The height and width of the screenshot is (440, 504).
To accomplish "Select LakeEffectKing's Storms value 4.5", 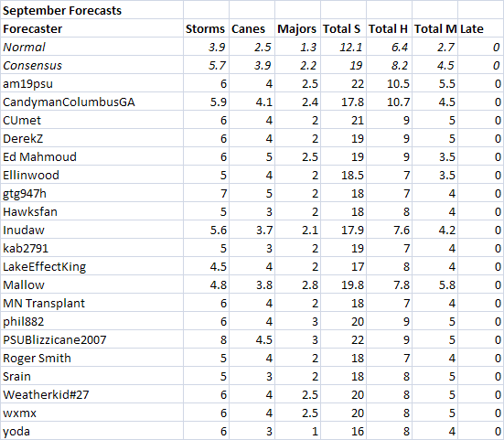I will coord(206,266).
